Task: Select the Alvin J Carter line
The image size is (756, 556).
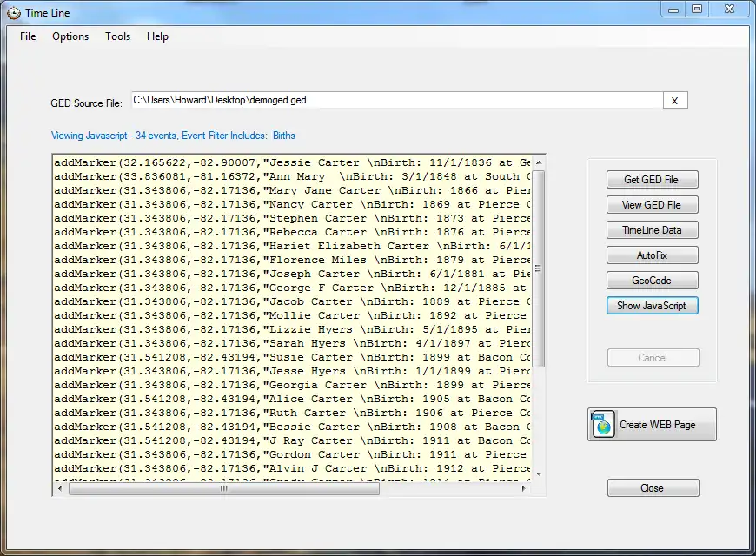Action: [292, 469]
